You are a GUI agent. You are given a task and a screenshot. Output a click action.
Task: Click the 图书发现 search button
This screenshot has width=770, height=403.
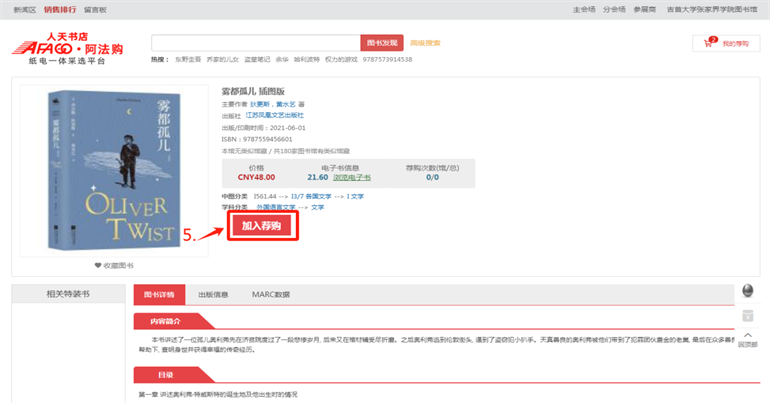click(382, 43)
